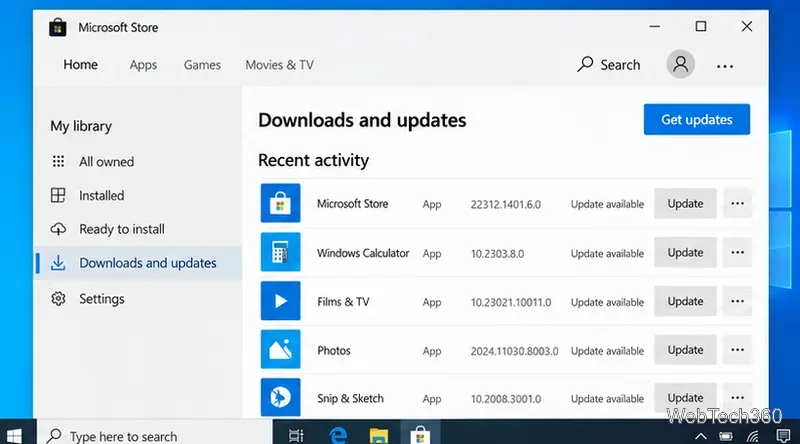
Task: Click the Photos app name
Action: click(334, 351)
